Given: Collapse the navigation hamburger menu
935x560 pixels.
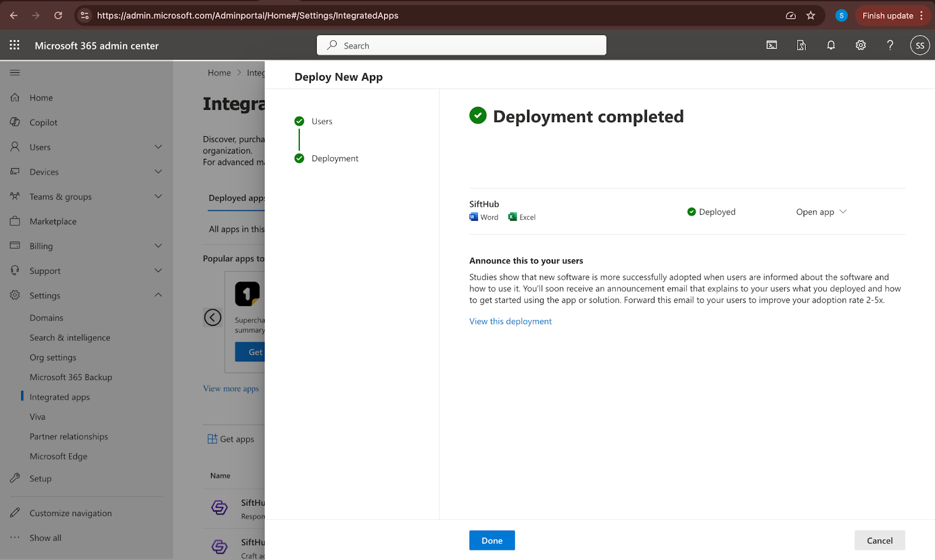Looking at the screenshot, I should pyautogui.click(x=15, y=72).
